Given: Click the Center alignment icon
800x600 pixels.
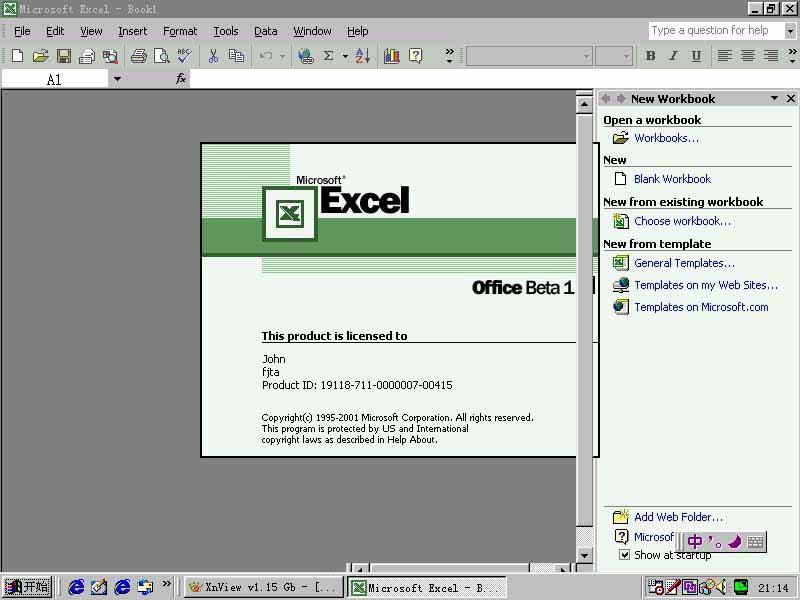Looking at the screenshot, I should [748, 56].
